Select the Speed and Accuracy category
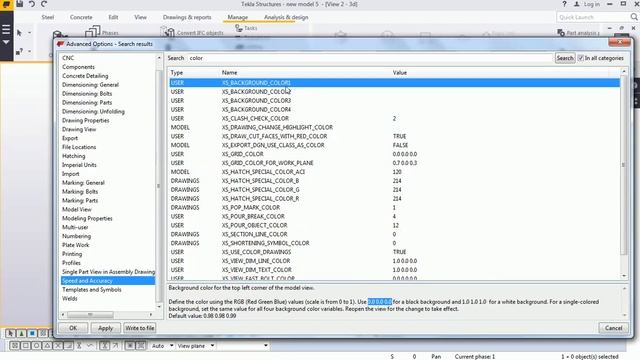The image size is (640, 360). coord(108,281)
